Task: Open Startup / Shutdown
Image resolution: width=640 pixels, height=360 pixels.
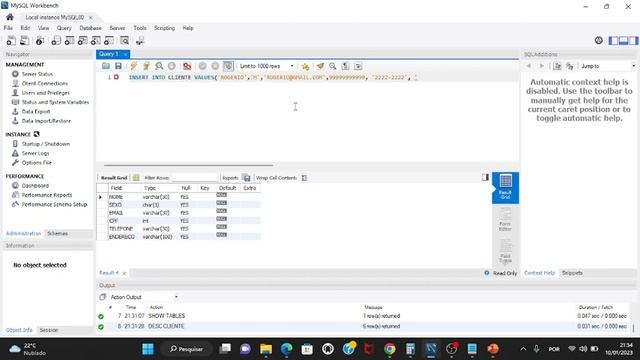Action: click(46, 144)
